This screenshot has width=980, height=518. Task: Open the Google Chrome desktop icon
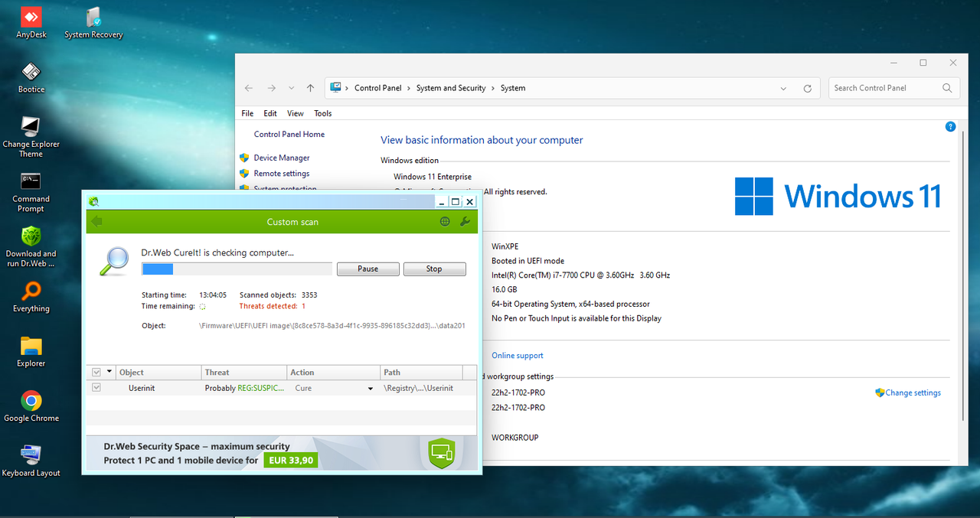pyautogui.click(x=31, y=407)
